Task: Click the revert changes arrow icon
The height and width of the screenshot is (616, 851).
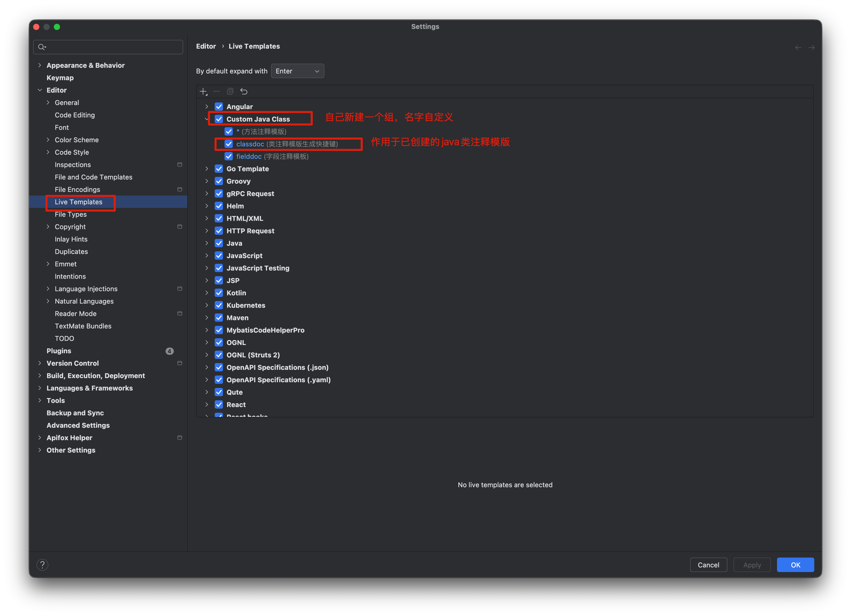Action: coord(243,91)
